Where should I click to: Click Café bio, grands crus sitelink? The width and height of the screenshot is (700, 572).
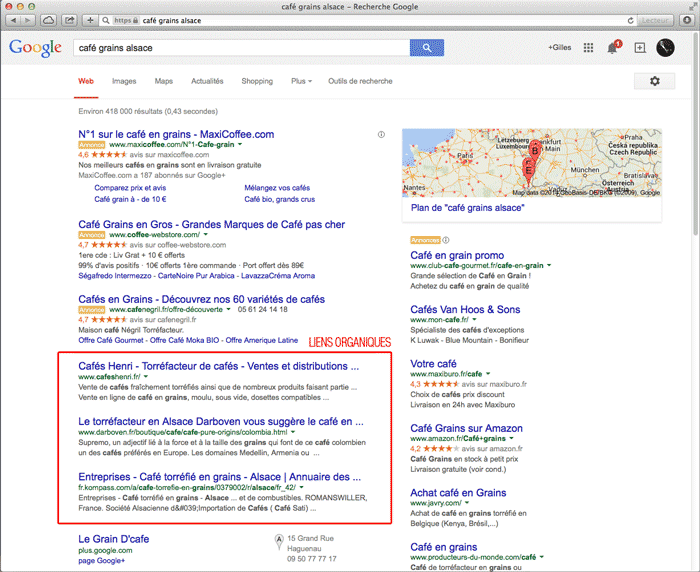pos(279,200)
